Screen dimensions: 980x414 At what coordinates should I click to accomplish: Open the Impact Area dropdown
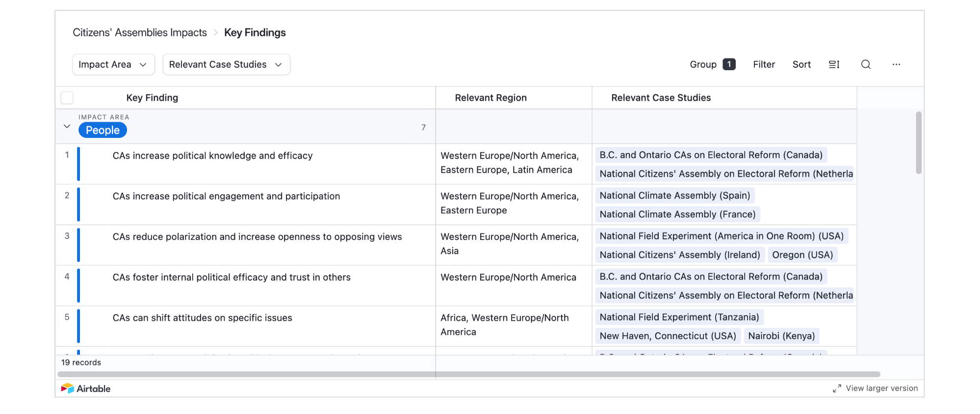pos(113,64)
